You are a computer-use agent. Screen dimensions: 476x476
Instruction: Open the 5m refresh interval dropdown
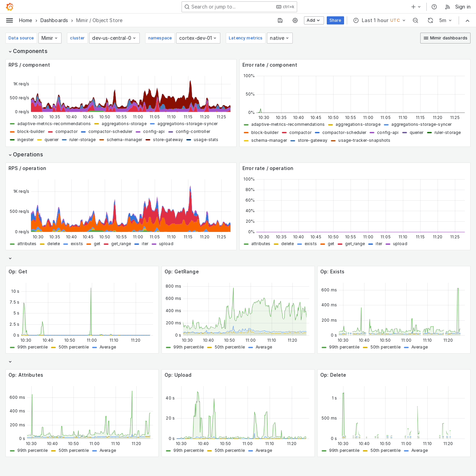(x=445, y=20)
